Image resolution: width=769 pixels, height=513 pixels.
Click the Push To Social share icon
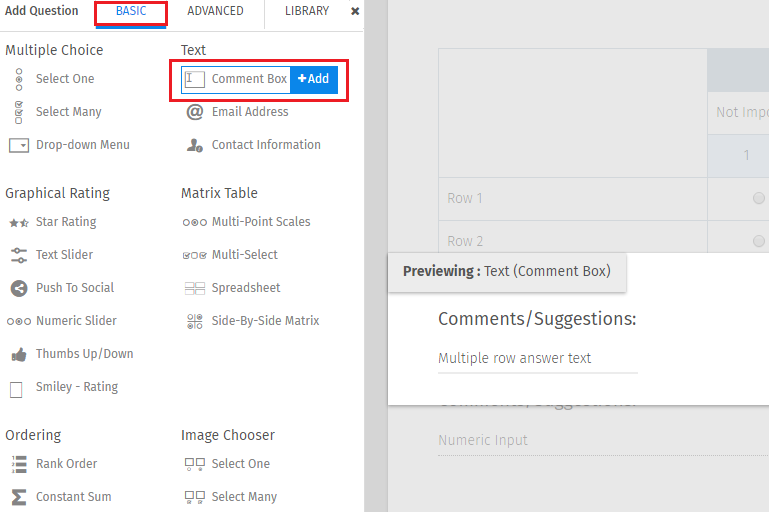coord(19,288)
